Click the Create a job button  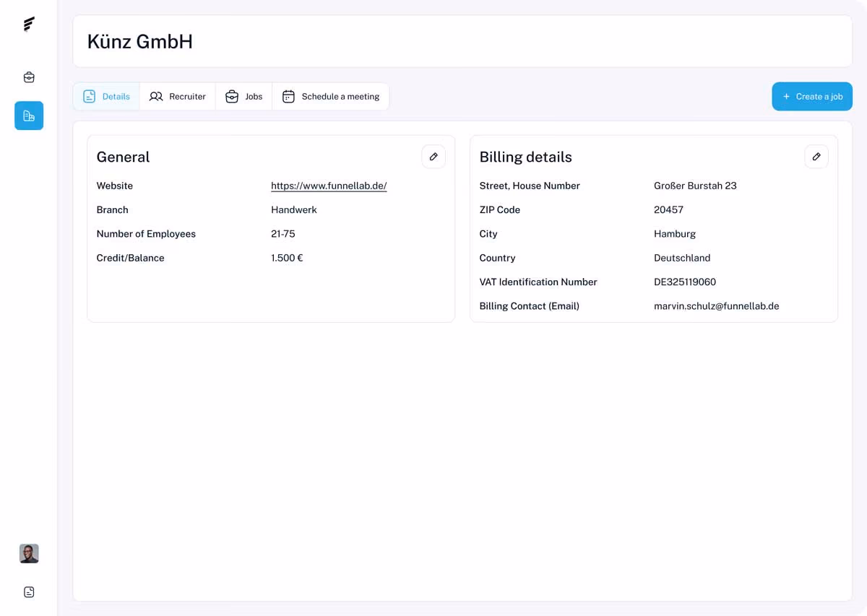pos(812,96)
